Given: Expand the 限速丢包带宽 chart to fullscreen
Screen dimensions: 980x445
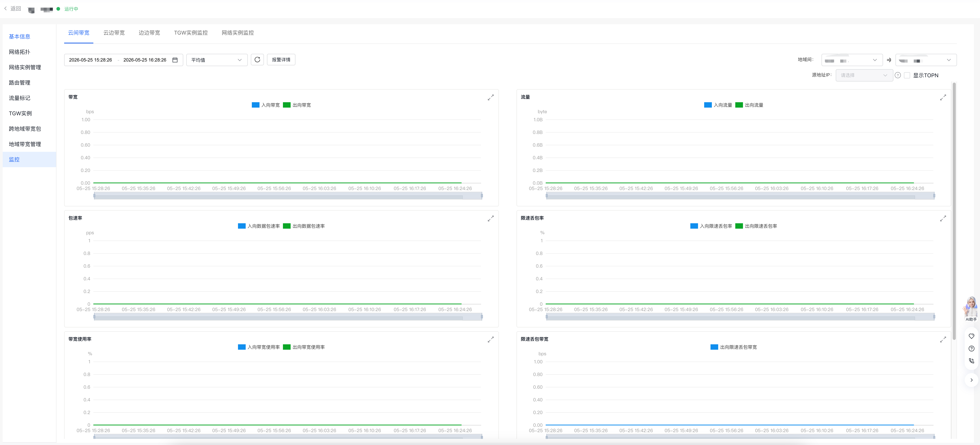Looking at the screenshot, I should tap(943, 340).
